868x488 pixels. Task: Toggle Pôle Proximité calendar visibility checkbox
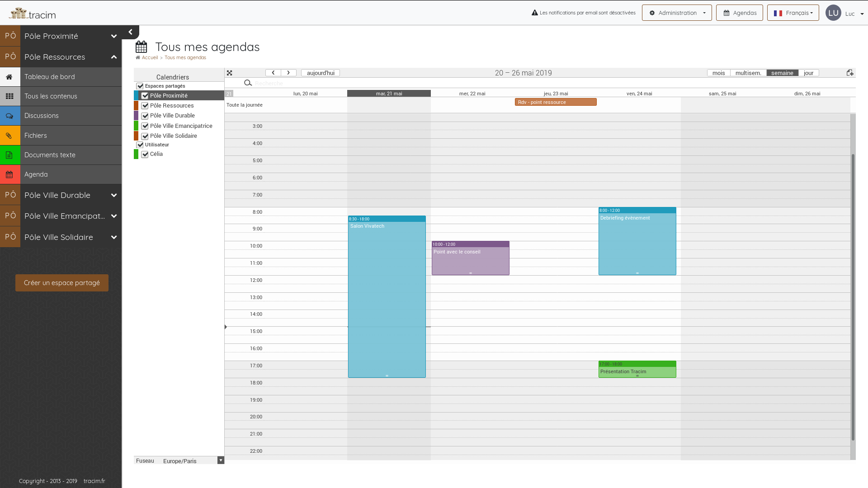145,95
